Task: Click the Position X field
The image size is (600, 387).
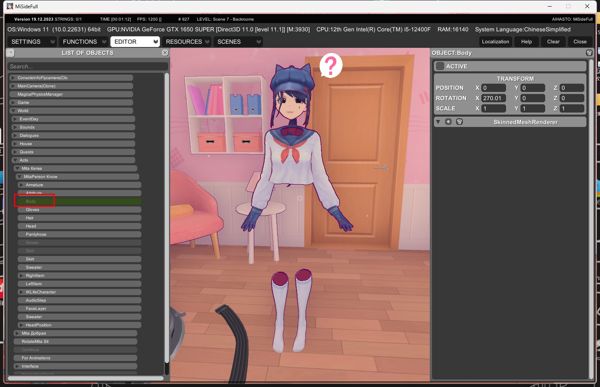Action: (x=493, y=88)
